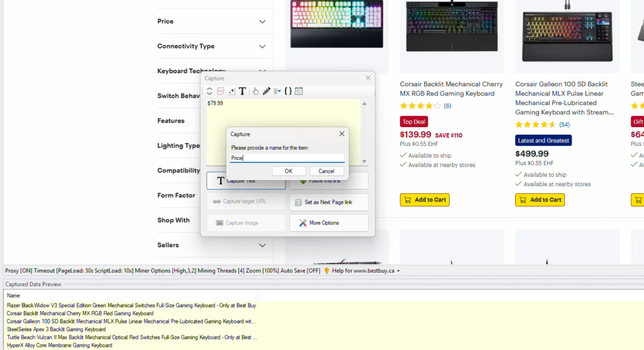644x350 pixels.
Task: Click the Corsair Galleon keyboard product image
Action: click(567, 35)
